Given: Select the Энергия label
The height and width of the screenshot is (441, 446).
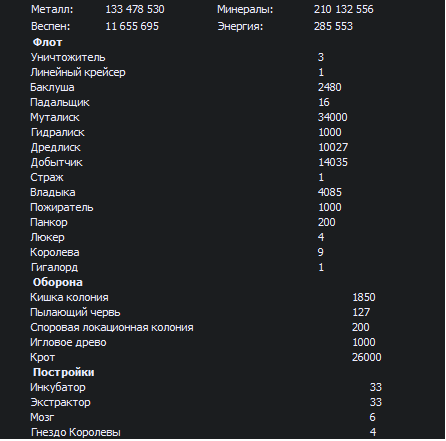Looking at the screenshot, I should 240,26.
